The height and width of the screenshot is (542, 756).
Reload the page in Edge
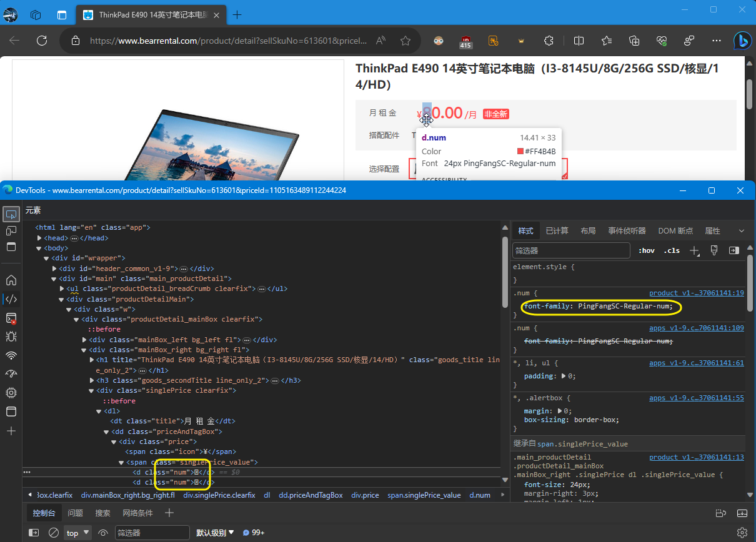[x=42, y=41]
